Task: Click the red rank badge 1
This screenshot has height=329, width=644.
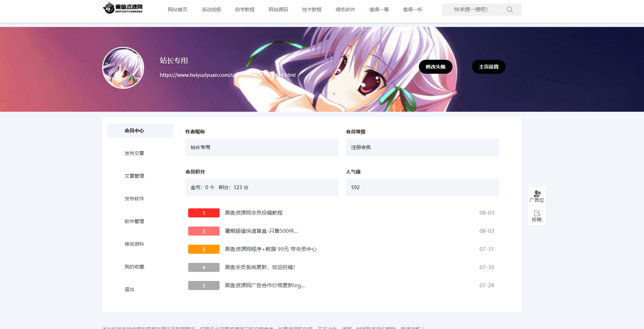Action: click(204, 213)
